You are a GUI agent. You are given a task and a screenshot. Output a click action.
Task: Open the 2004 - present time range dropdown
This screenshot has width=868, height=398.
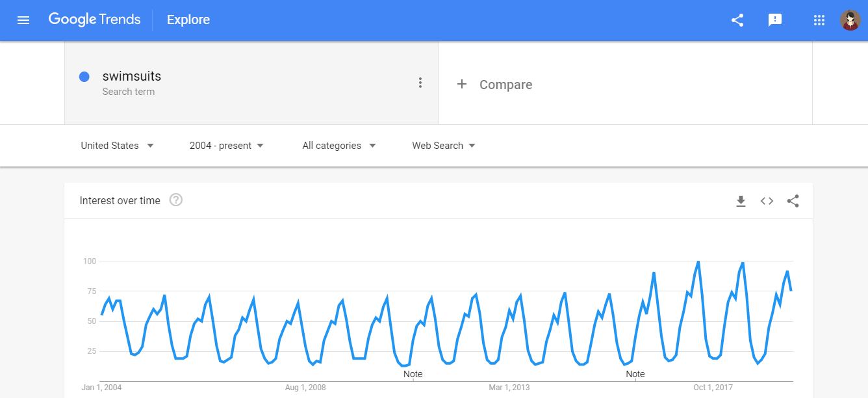(227, 146)
